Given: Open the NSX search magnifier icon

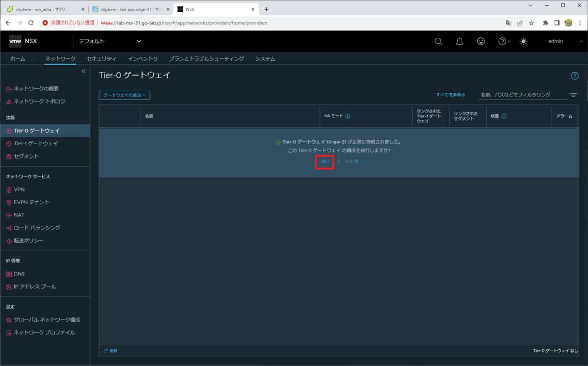Looking at the screenshot, I should [439, 42].
